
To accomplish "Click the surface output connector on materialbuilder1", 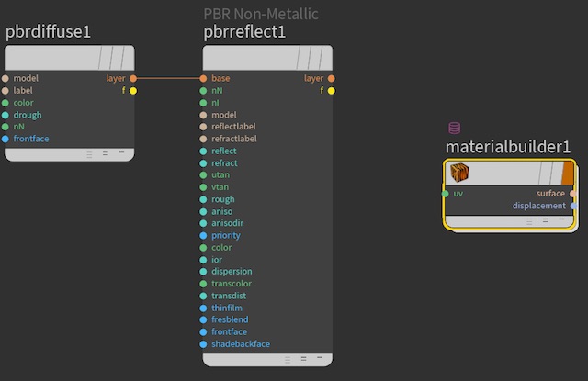I will click(573, 194).
